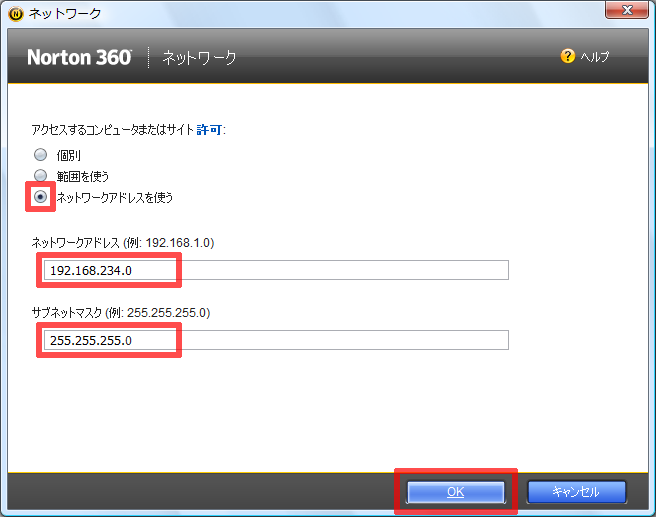
Task: Select the 個別 radio button
Action: coord(41,155)
